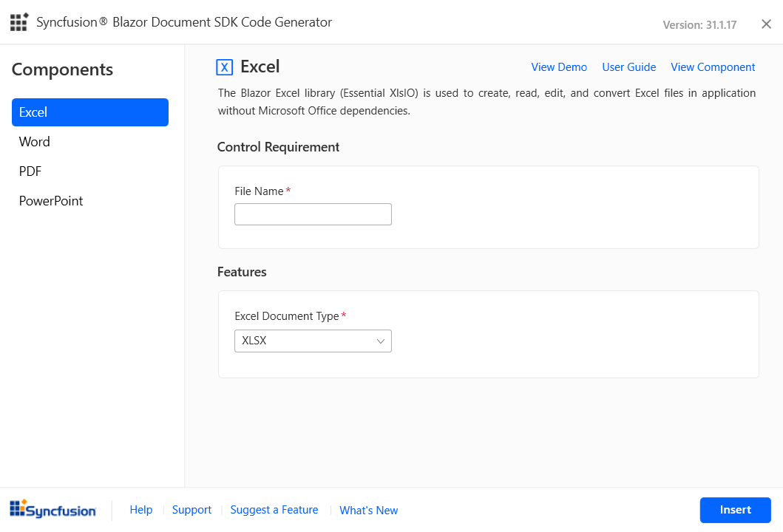Switch to the Word component
Screen dimensions: 783x532
click(x=35, y=142)
